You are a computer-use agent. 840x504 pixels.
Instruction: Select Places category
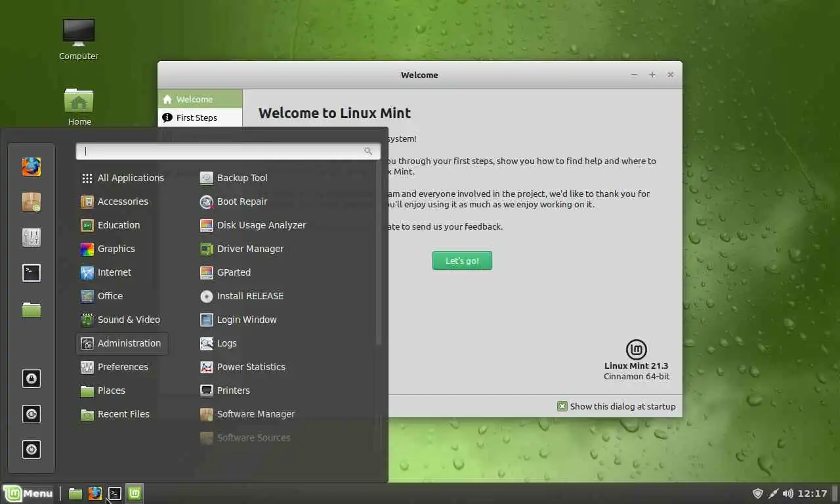[122, 390]
